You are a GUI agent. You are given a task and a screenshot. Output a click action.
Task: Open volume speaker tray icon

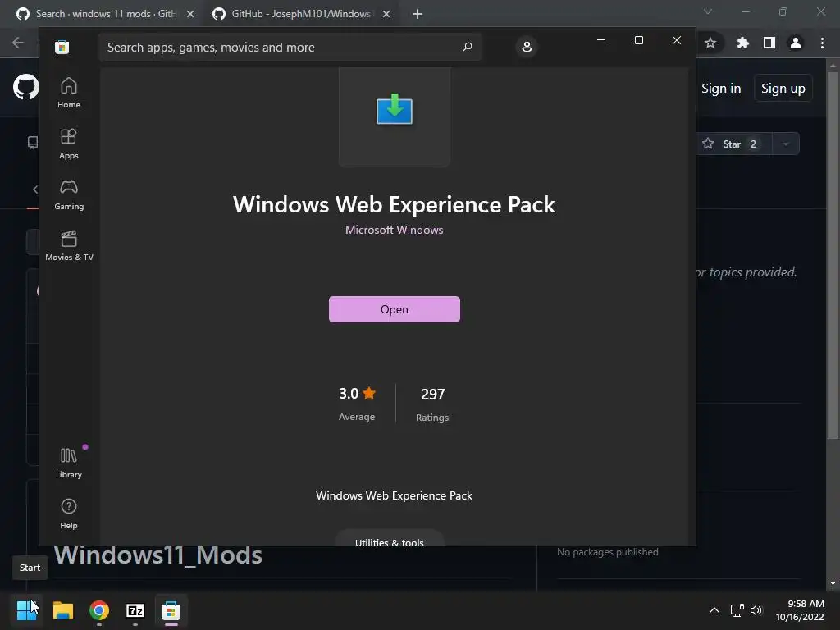(x=756, y=610)
